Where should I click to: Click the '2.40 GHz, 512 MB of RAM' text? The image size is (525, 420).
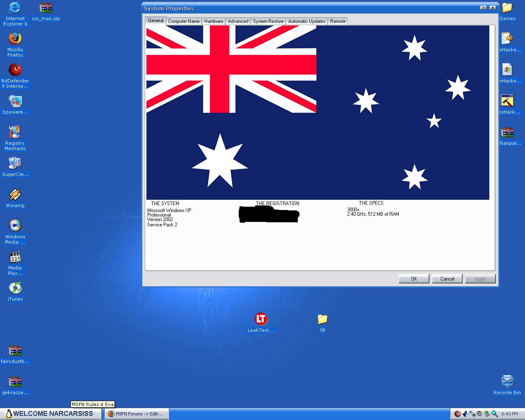pyautogui.click(x=373, y=214)
